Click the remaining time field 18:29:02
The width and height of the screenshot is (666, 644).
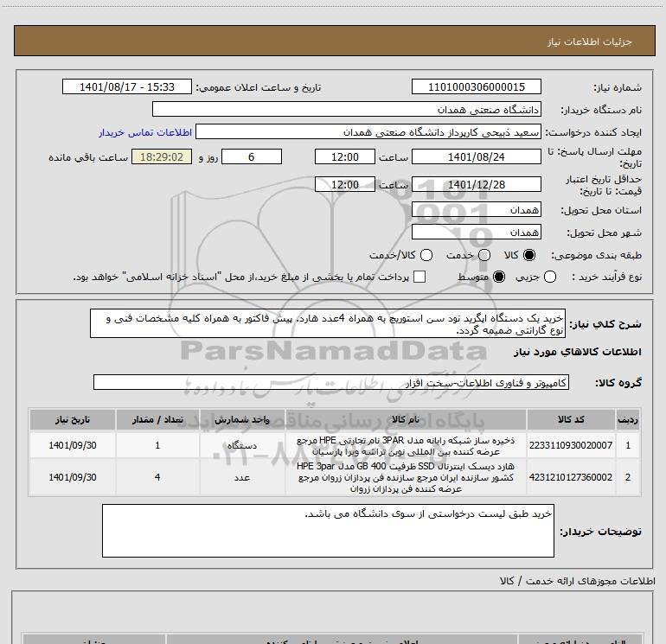pos(162,156)
